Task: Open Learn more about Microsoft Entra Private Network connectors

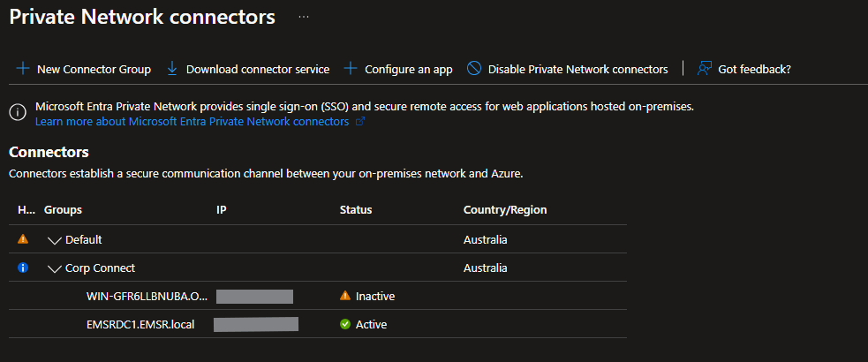Action: point(192,122)
